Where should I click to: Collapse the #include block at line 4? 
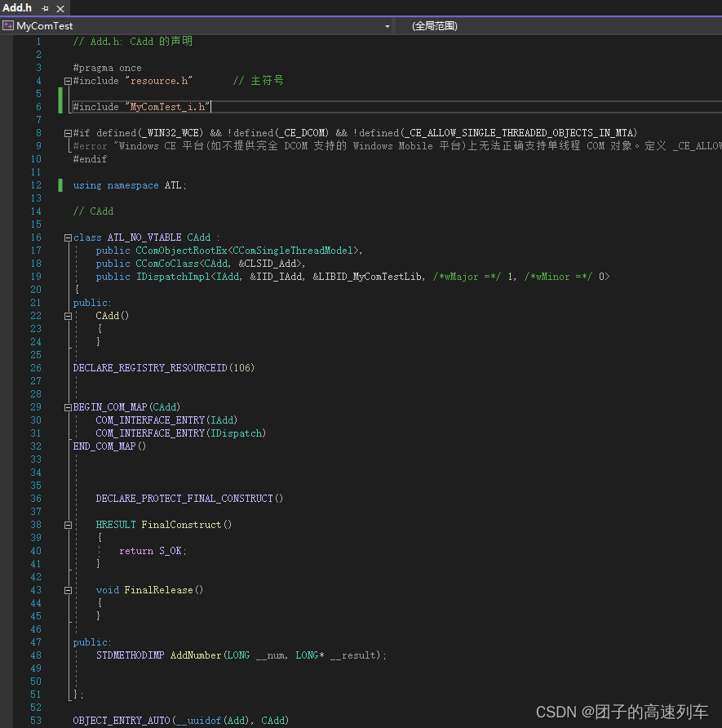tap(68, 82)
